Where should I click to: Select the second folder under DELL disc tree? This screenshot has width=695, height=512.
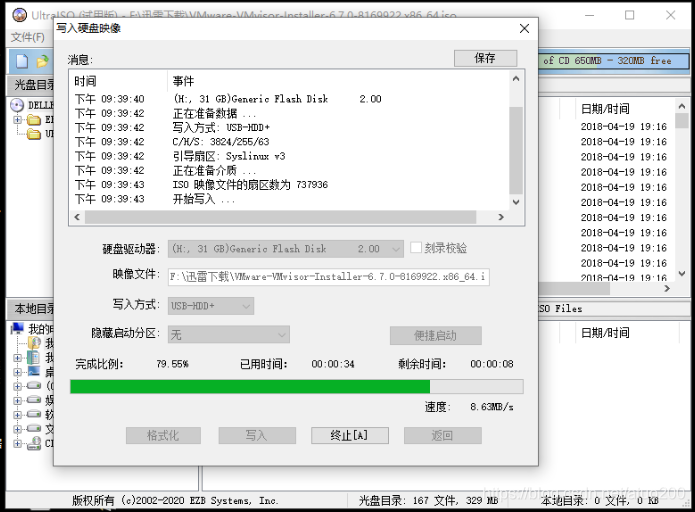click(x=34, y=133)
